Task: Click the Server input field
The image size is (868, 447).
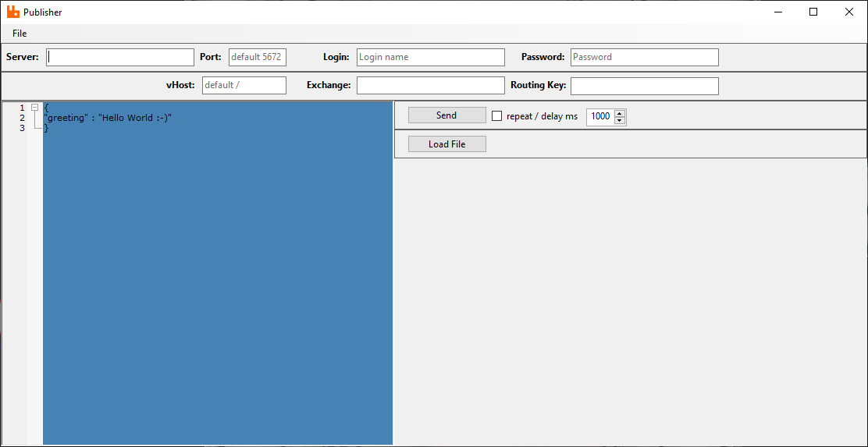Action: pyautogui.click(x=119, y=57)
